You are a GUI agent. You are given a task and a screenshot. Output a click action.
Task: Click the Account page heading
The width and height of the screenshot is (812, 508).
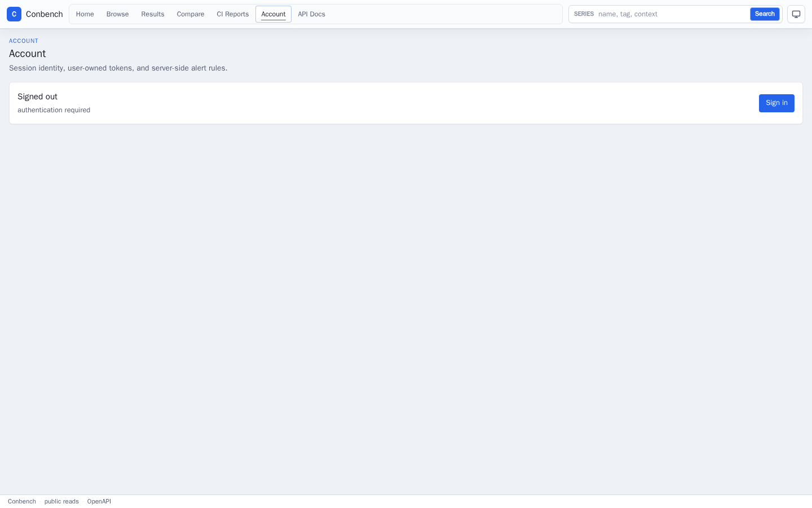click(28, 54)
